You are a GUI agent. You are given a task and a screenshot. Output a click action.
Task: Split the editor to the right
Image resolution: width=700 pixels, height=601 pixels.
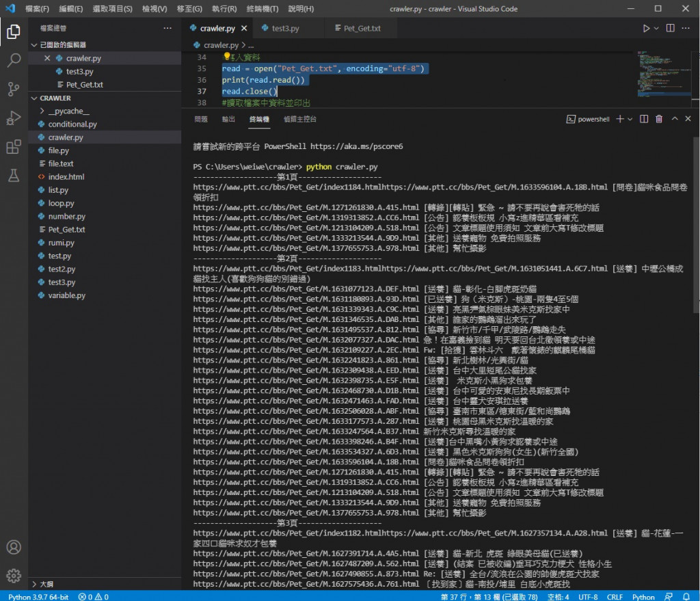[670, 28]
